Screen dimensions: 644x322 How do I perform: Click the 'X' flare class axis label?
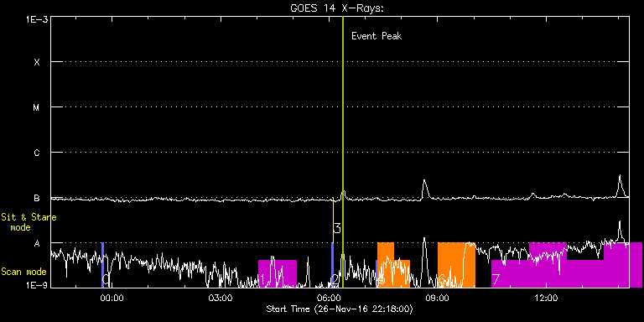click(x=37, y=62)
